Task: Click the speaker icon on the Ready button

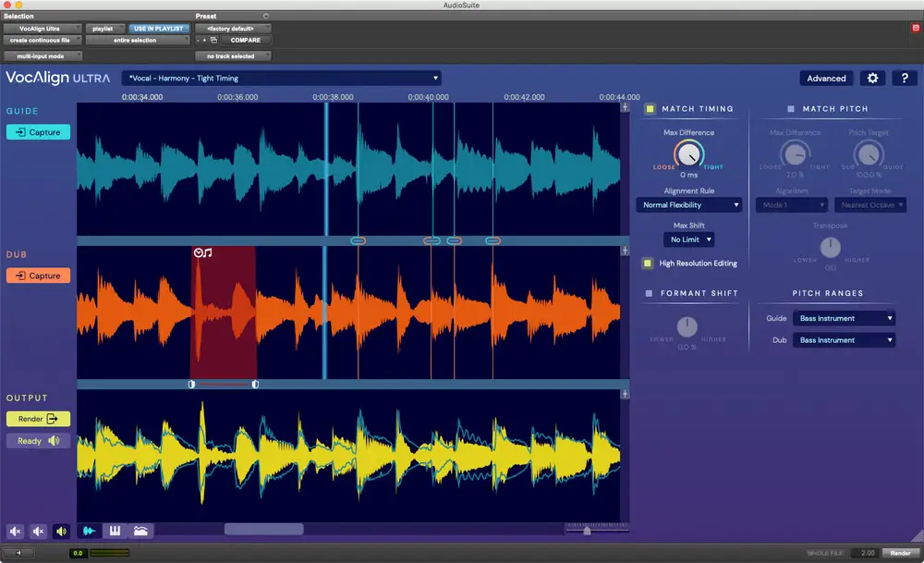Action: (55, 441)
